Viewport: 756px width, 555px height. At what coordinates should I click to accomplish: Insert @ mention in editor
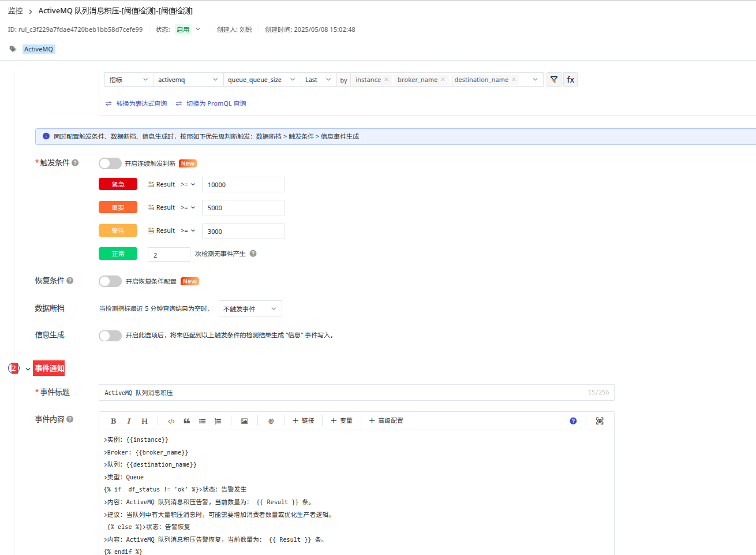pos(271,421)
